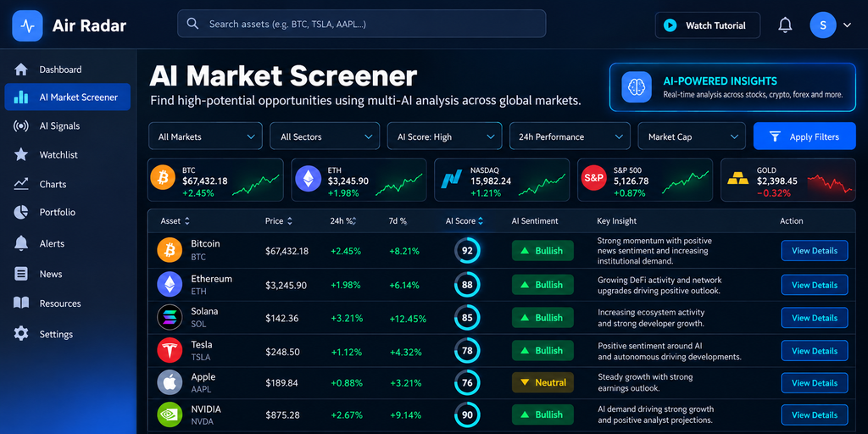Sort table by AI Score column
The height and width of the screenshot is (434, 868).
click(465, 221)
